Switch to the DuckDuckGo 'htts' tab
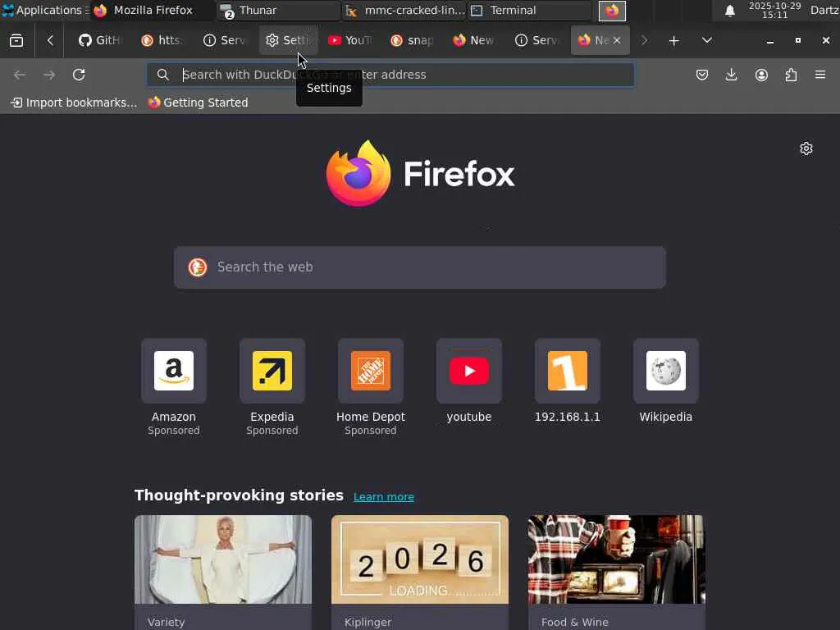The width and height of the screenshot is (840, 630). click(x=162, y=41)
